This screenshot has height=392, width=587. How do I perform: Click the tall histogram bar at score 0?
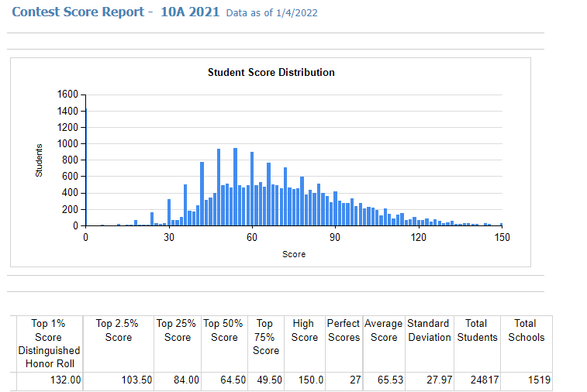86,167
